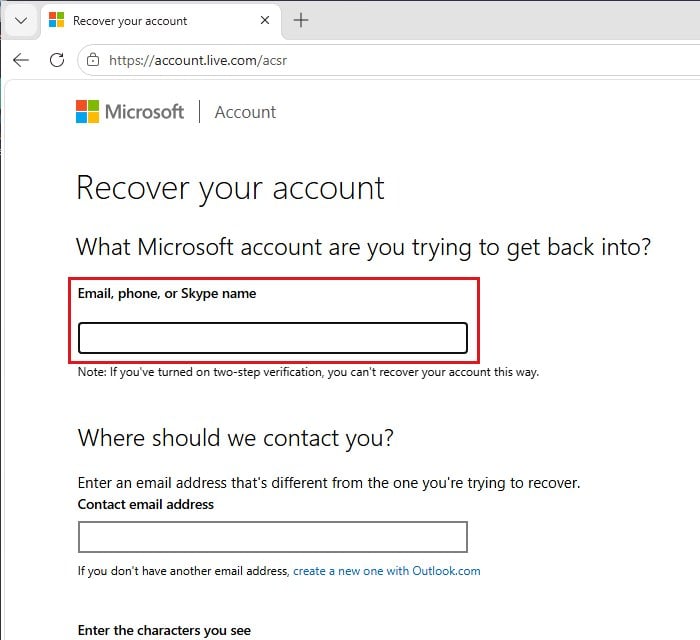700x640 pixels.
Task: Select the two-step verification note text
Action: point(308,372)
